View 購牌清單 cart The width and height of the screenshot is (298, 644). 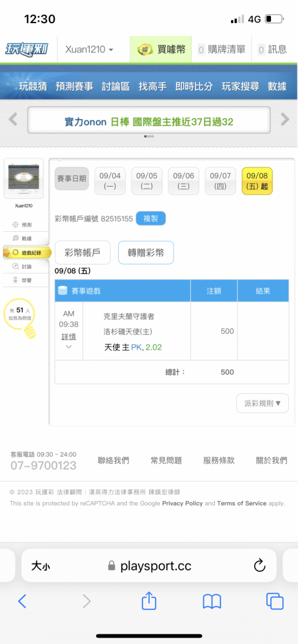pyautogui.click(x=221, y=50)
